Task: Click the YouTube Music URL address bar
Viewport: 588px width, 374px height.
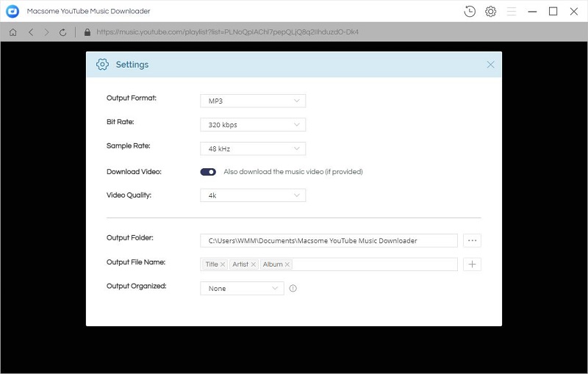Action: pyautogui.click(x=228, y=32)
